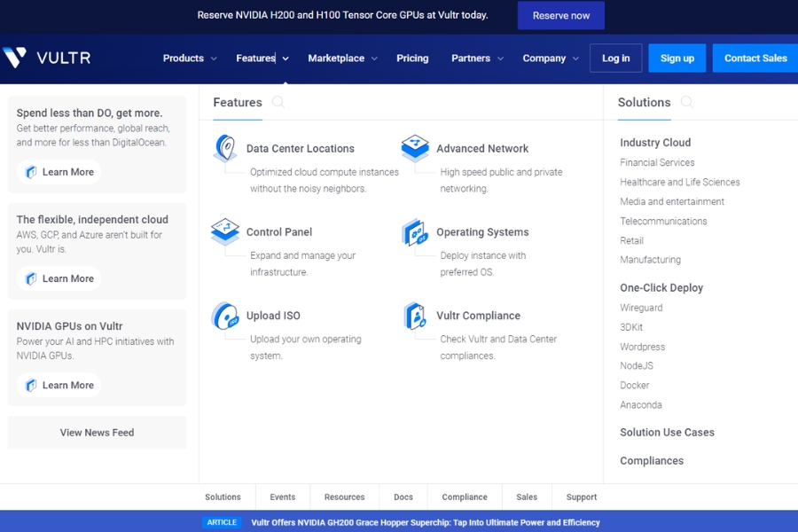Screen dimensions: 798x532
Task: Expand the Products dropdown chevron
Action: coord(214,59)
